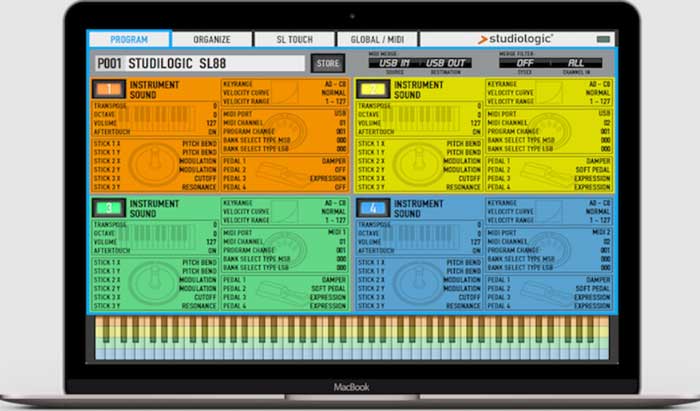The width and height of the screenshot is (700, 411).
Task: Click a key on the bottom keyboard strip
Action: (x=352, y=338)
